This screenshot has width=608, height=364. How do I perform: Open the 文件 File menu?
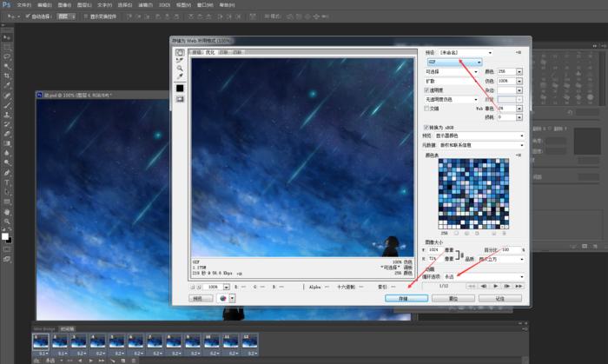click(24, 5)
